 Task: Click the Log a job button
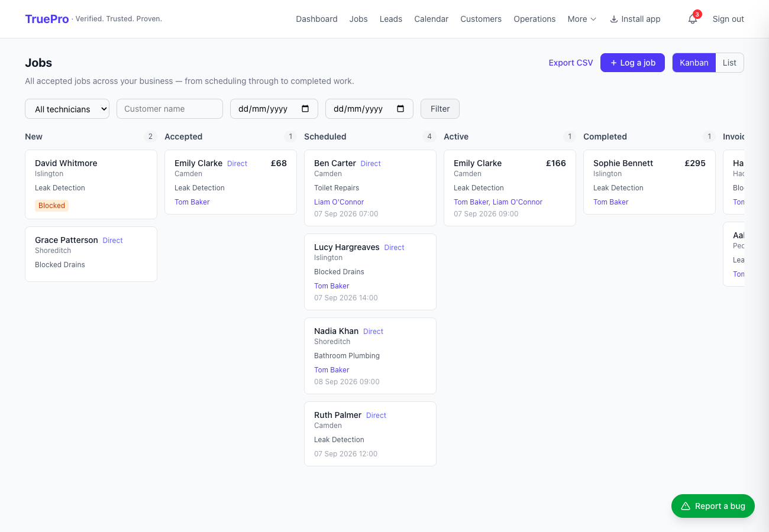pos(632,63)
